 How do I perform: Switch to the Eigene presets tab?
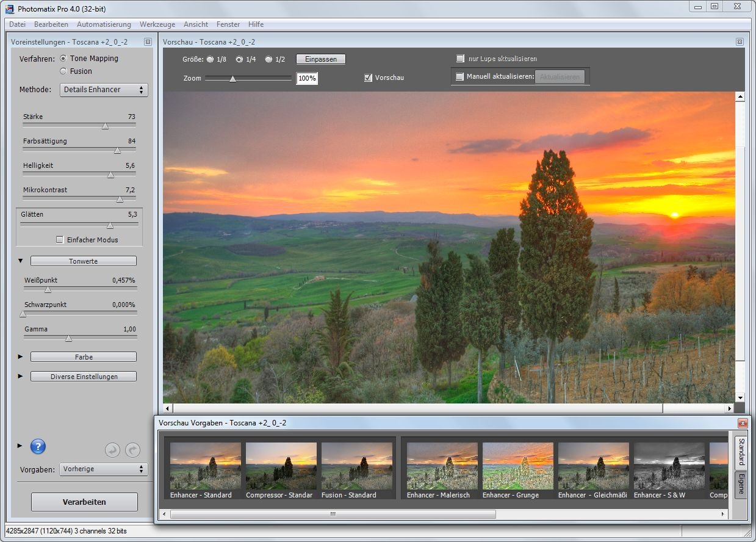pyautogui.click(x=741, y=485)
